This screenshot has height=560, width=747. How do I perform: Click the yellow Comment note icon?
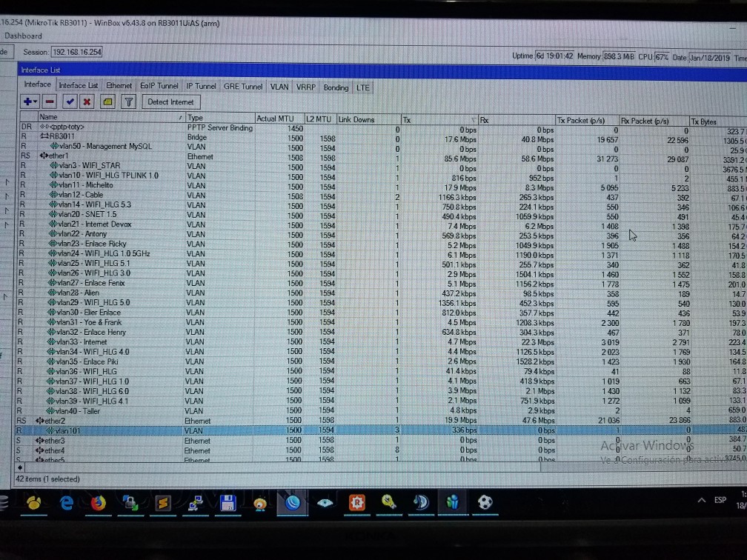coord(107,101)
